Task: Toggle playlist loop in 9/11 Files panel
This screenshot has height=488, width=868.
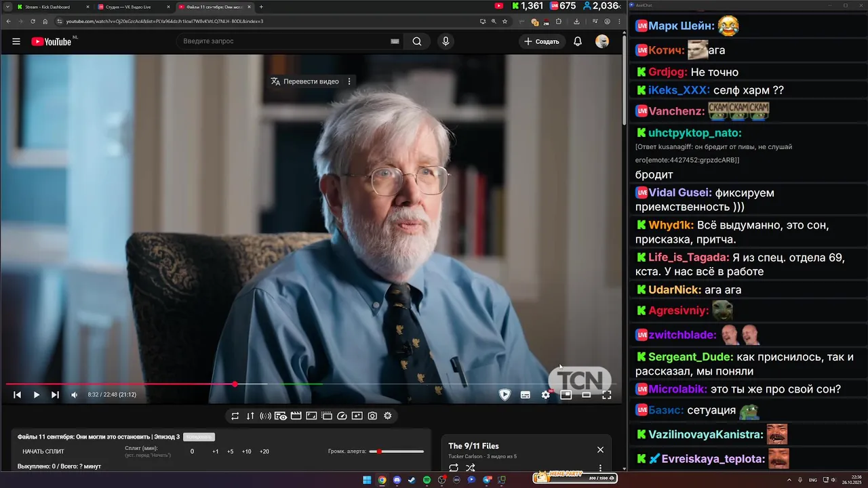Action: pos(454,468)
